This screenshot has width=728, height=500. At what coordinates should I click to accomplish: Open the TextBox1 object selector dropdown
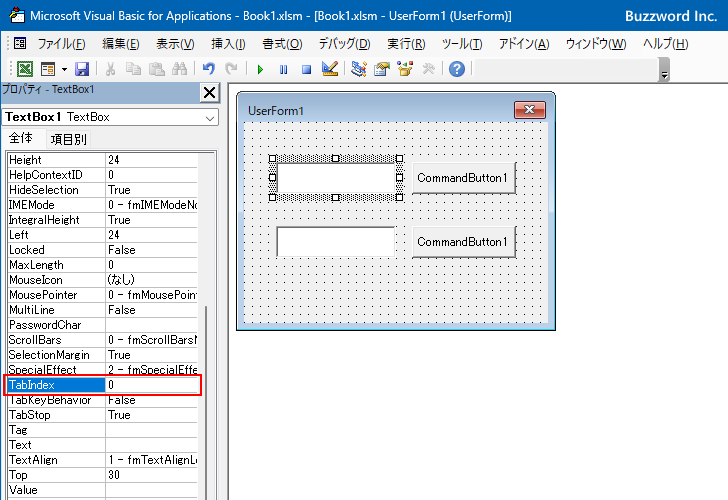pos(210,118)
